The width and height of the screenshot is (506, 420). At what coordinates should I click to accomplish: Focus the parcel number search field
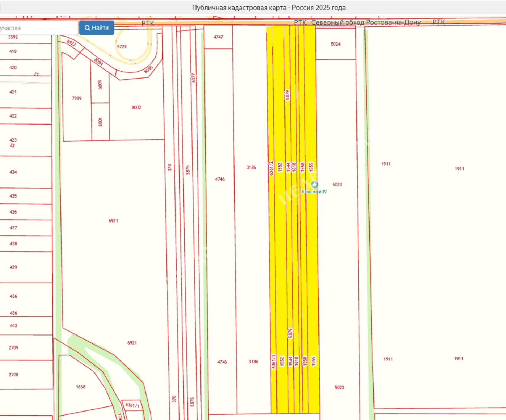click(38, 28)
